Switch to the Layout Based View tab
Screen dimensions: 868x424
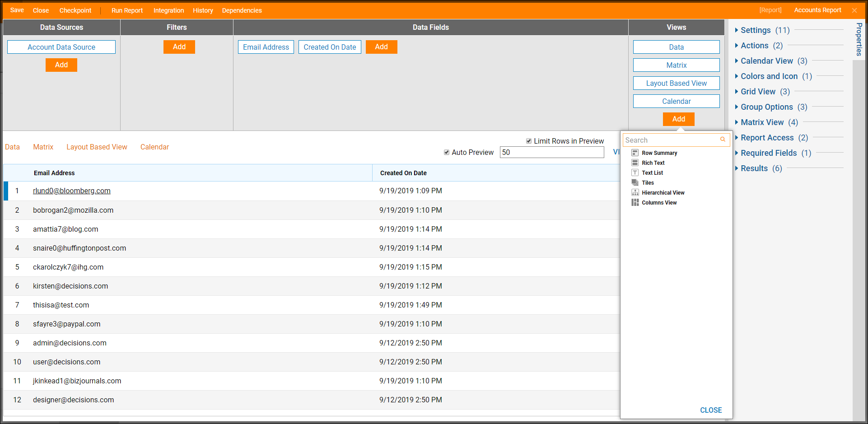click(x=97, y=147)
